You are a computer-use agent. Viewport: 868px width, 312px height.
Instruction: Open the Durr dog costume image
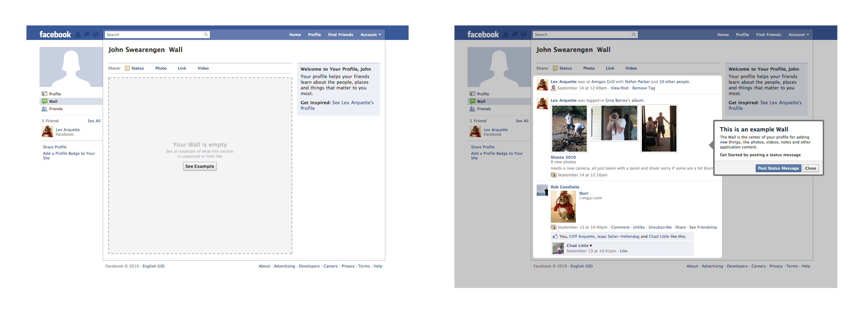click(563, 207)
